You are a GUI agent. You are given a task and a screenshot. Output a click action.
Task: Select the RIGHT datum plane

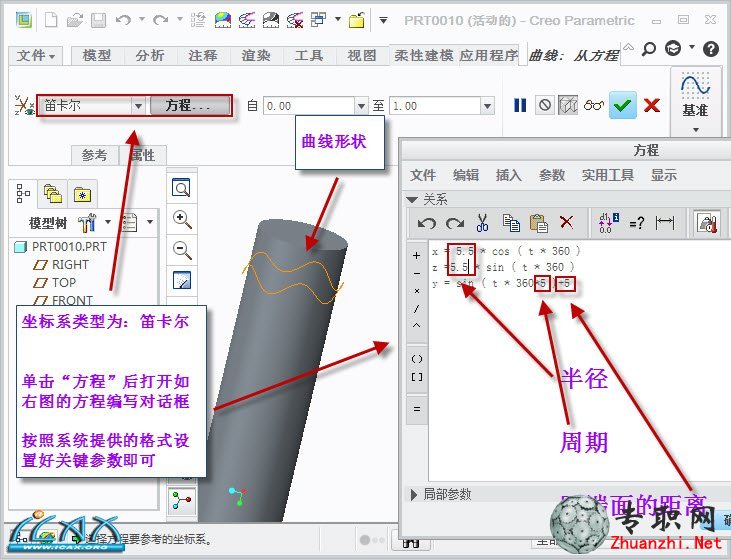61,265
